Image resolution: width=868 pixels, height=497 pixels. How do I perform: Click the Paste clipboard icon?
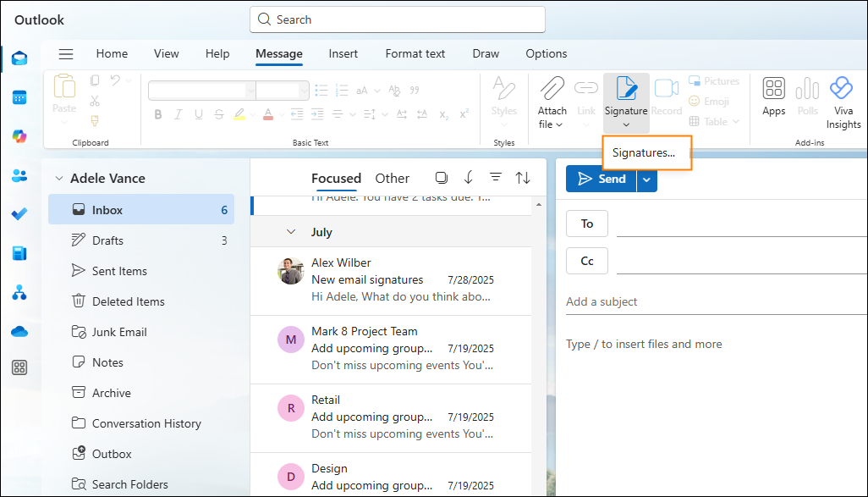point(64,86)
